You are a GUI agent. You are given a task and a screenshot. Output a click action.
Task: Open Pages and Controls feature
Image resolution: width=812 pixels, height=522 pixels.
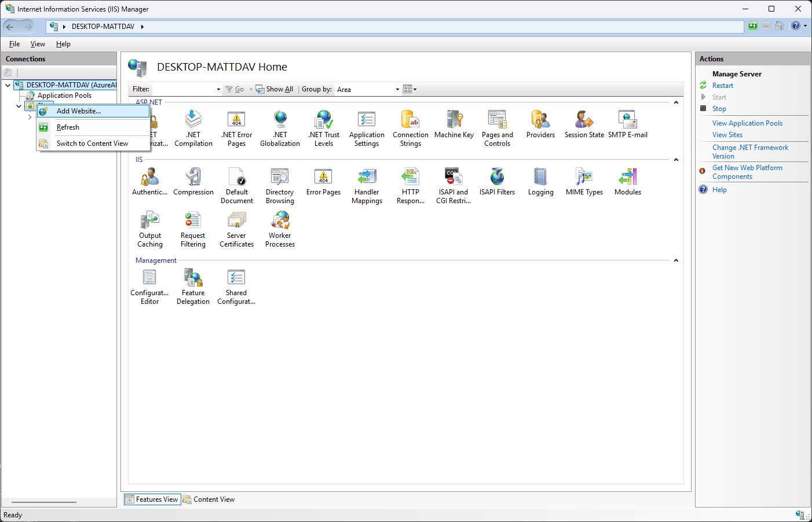498,128
